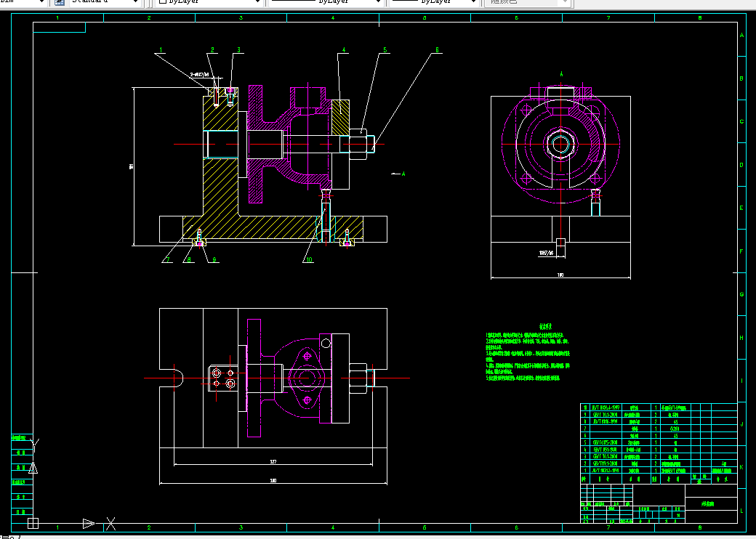Click the UCS icon origin square
756x539 pixels.
pyautogui.click(x=33, y=522)
